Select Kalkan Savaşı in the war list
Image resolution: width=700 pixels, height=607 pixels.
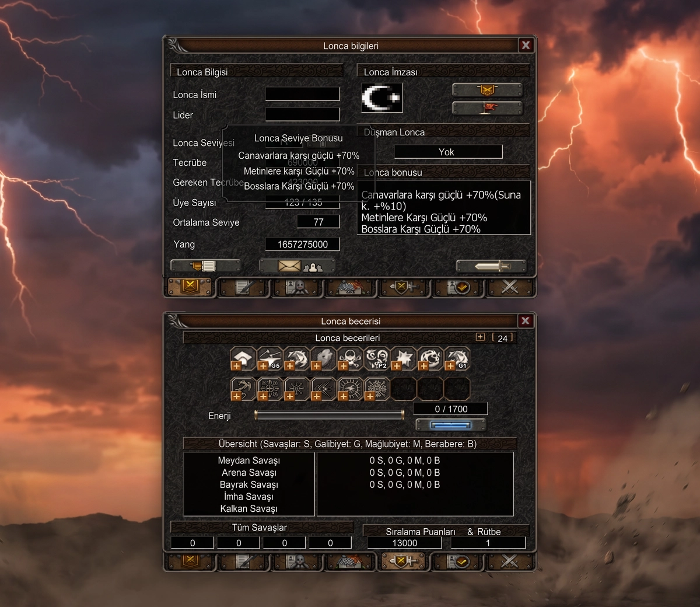click(249, 509)
